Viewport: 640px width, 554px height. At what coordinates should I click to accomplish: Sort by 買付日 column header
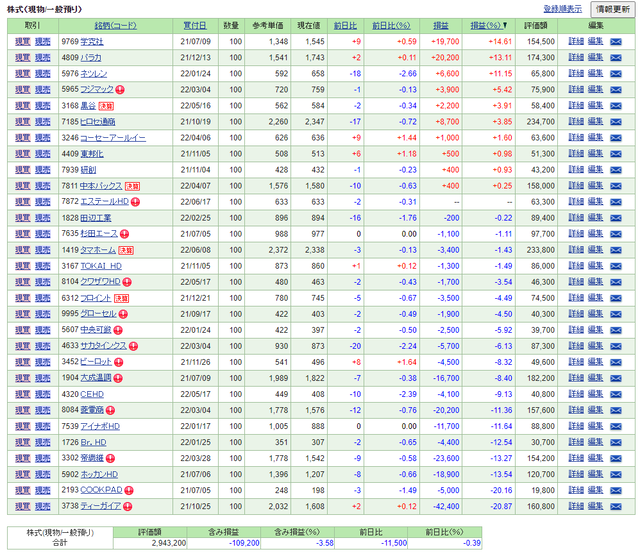coord(195,26)
